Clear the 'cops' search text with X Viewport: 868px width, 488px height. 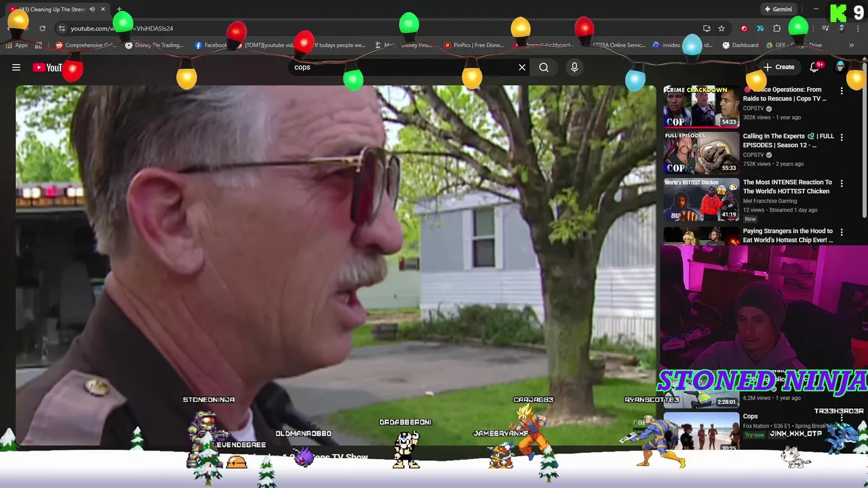522,67
